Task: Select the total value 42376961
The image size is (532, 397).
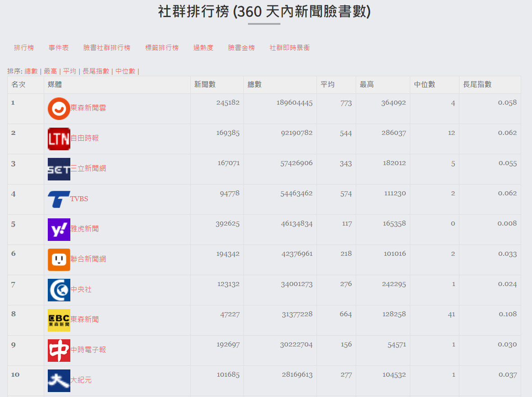Action: [x=297, y=254]
